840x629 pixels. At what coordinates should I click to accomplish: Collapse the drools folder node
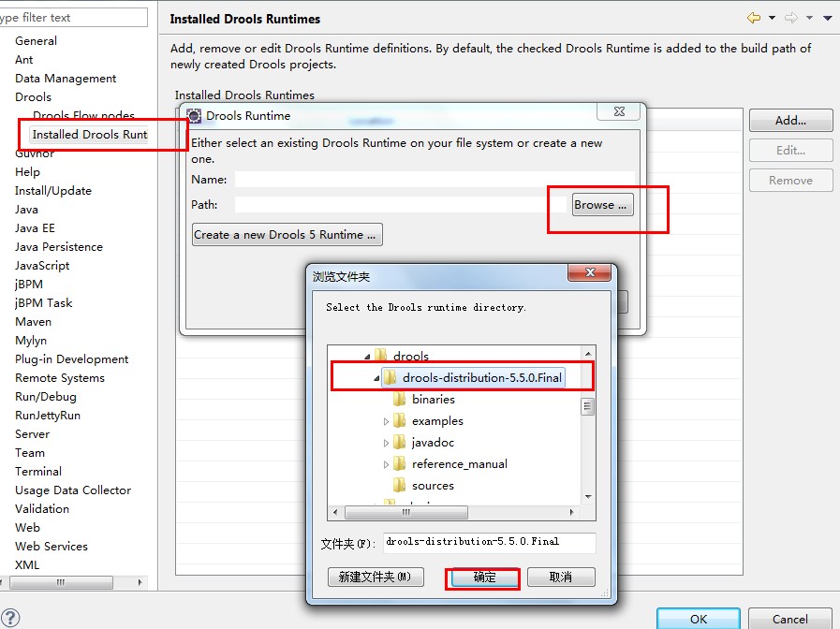[367, 357]
